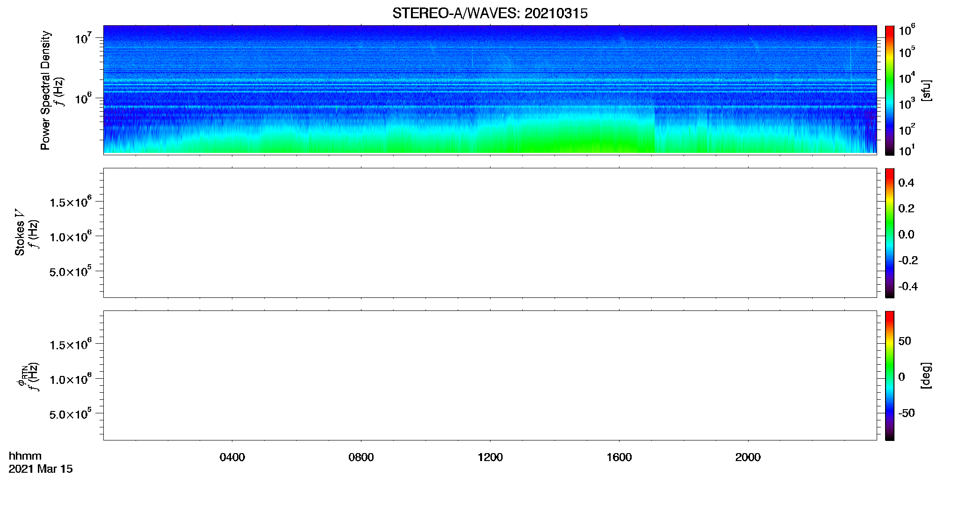
Task: Click the 1600 time tick label
Action: (x=619, y=457)
